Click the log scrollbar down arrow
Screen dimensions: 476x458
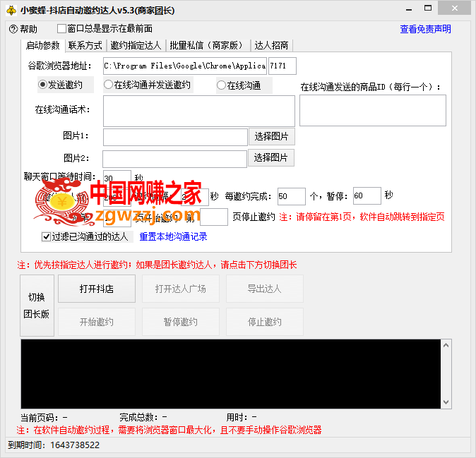446,402
